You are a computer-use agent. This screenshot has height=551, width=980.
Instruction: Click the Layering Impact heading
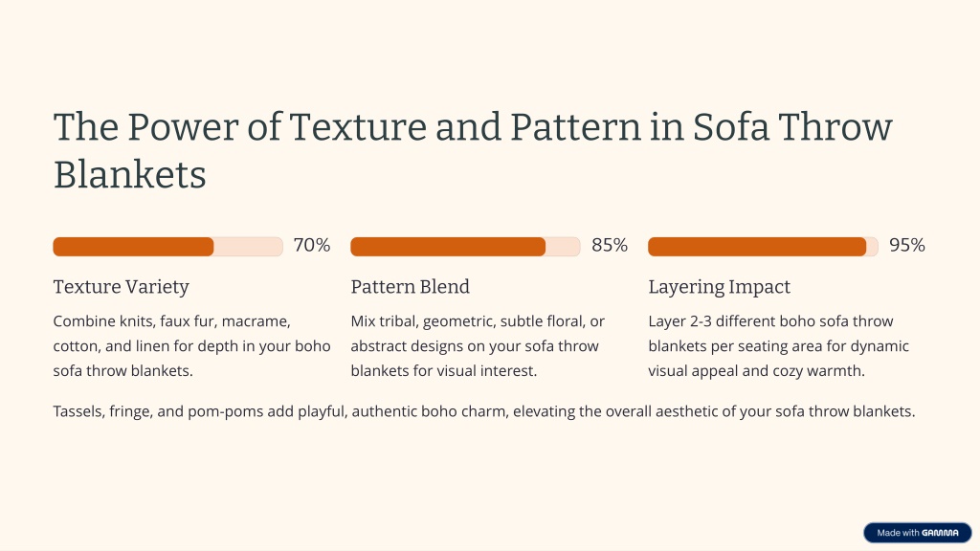(x=719, y=287)
